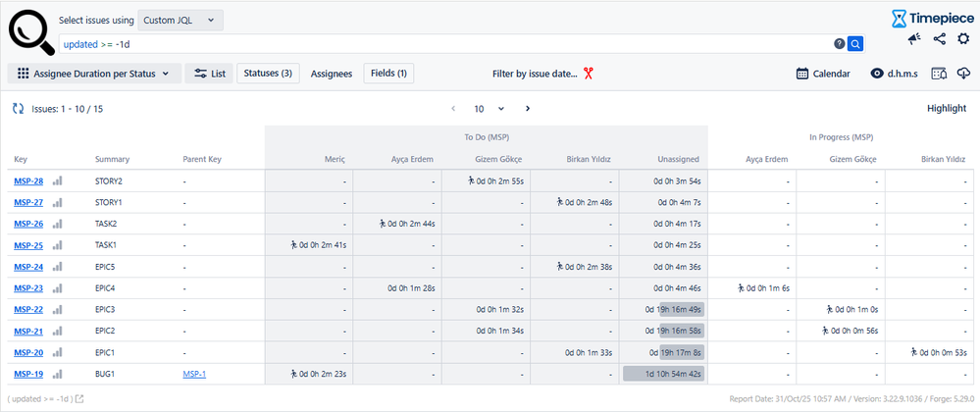Click bar chart icon for MSP-28
The width and height of the screenshot is (980, 412).
point(58,181)
